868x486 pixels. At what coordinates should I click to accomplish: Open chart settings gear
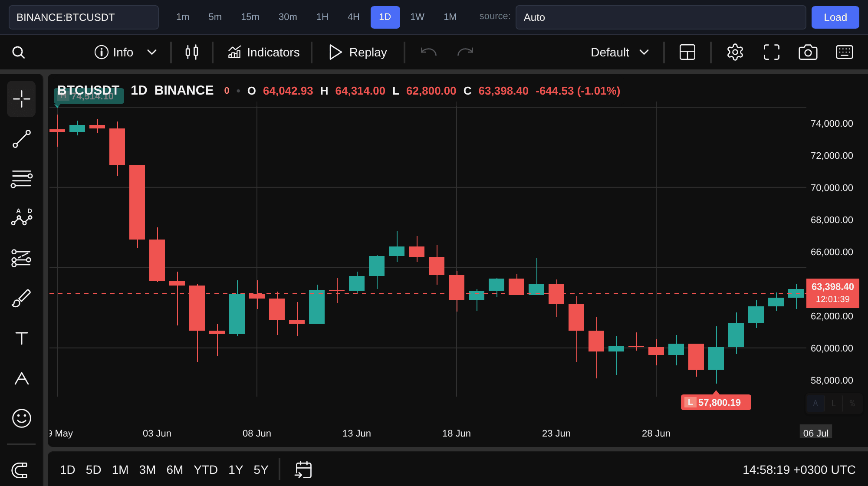[735, 52]
